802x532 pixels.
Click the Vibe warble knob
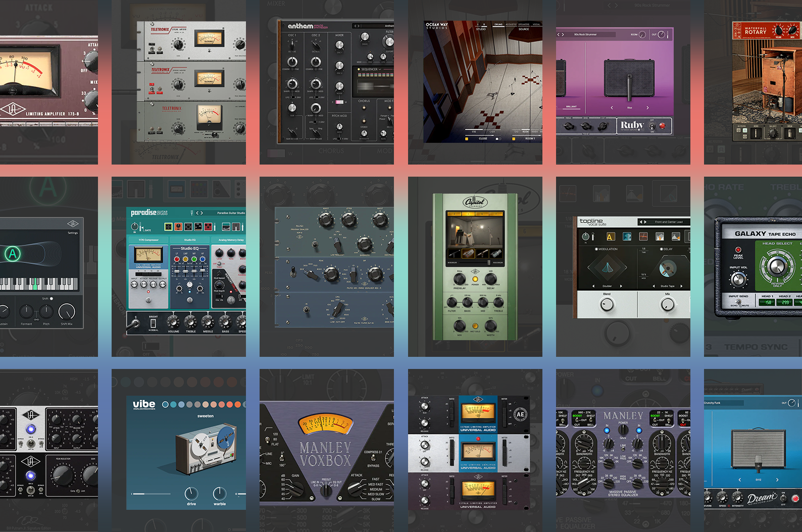[220, 494]
